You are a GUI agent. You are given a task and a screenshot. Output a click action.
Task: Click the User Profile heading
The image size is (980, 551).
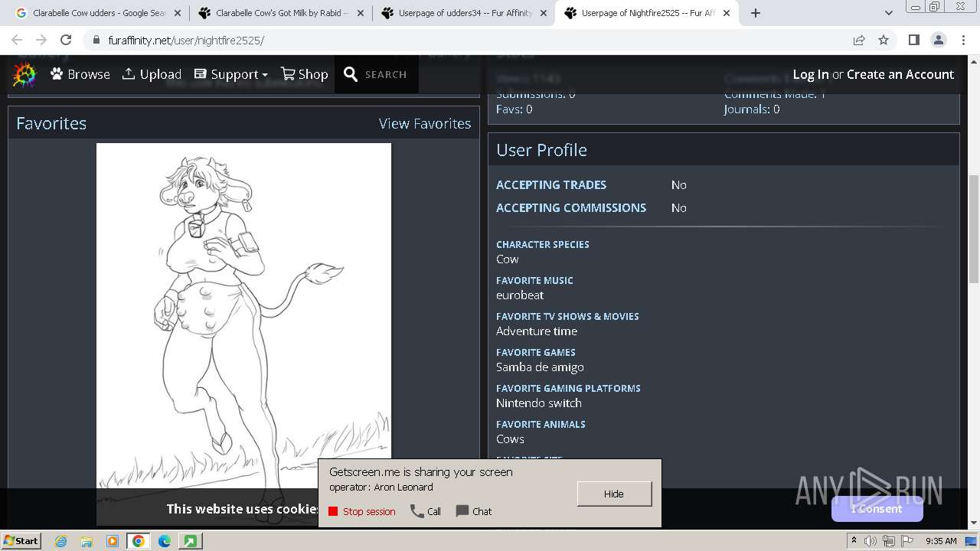click(x=541, y=150)
